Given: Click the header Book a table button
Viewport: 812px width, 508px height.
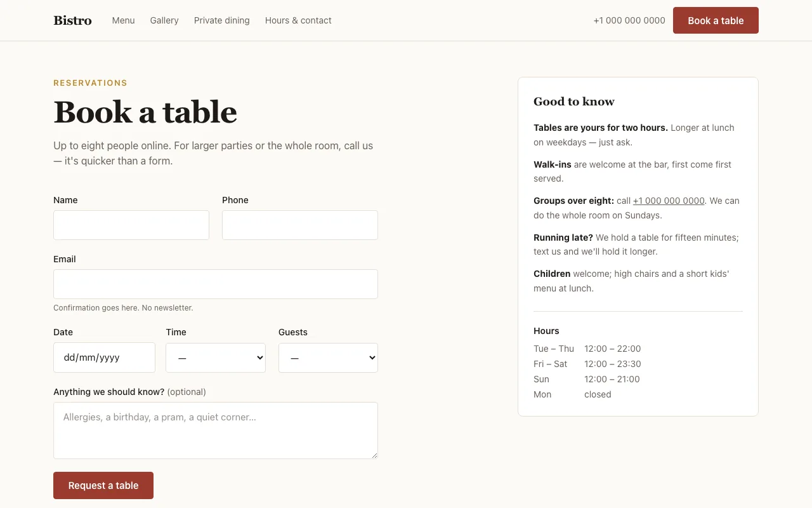Looking at the screenshot, I should pos(716,20).
